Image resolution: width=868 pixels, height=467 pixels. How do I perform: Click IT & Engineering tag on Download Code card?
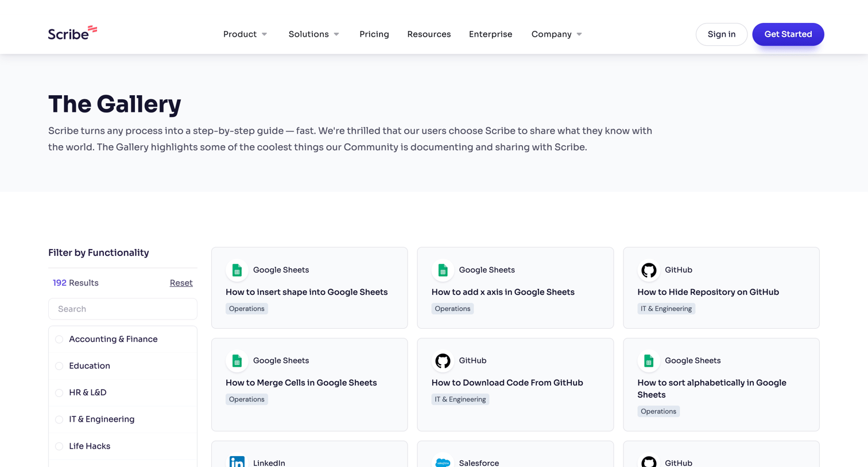(x=460, y=399)
